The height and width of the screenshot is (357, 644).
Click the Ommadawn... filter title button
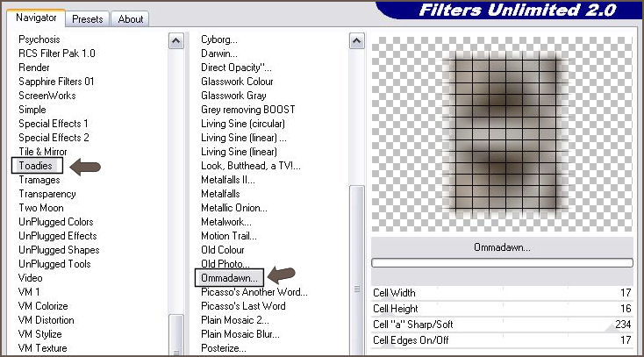tap(501, 247)
